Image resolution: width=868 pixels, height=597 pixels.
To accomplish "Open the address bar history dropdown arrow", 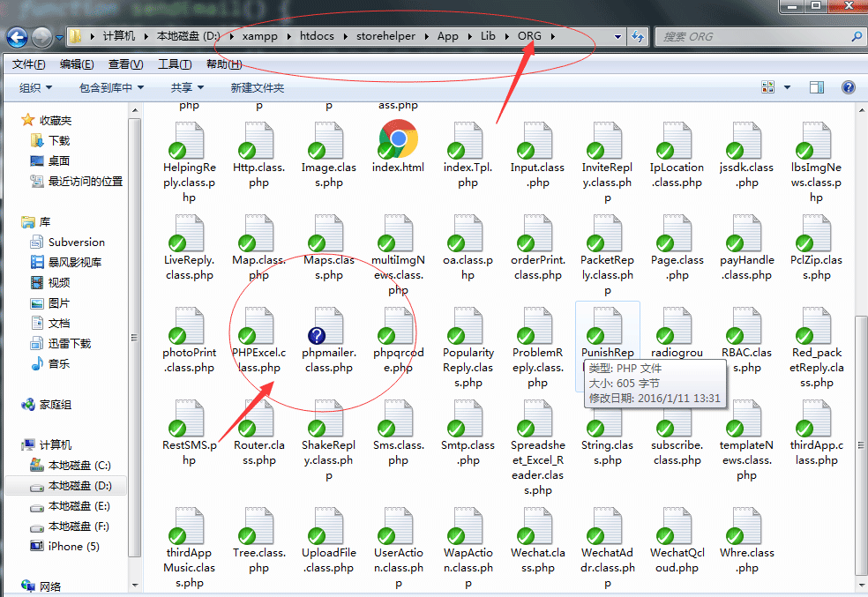I will (617, 36).
